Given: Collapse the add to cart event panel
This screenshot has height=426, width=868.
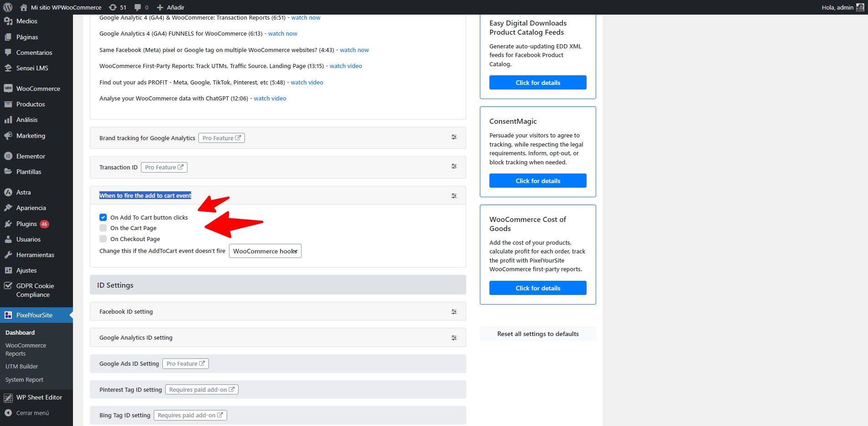Looking at the screenshot, I should tap(454, 196).
